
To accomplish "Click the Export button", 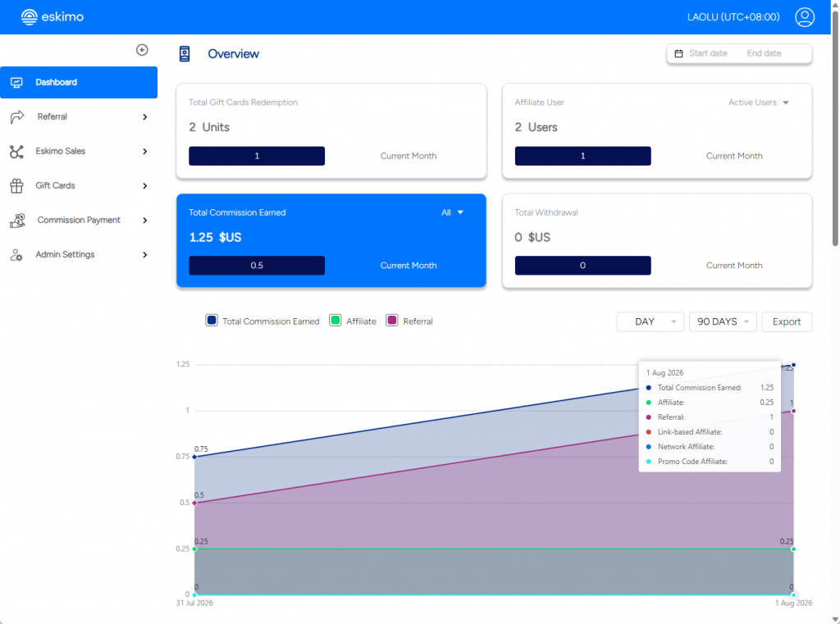I will click(x=787, y=322).
